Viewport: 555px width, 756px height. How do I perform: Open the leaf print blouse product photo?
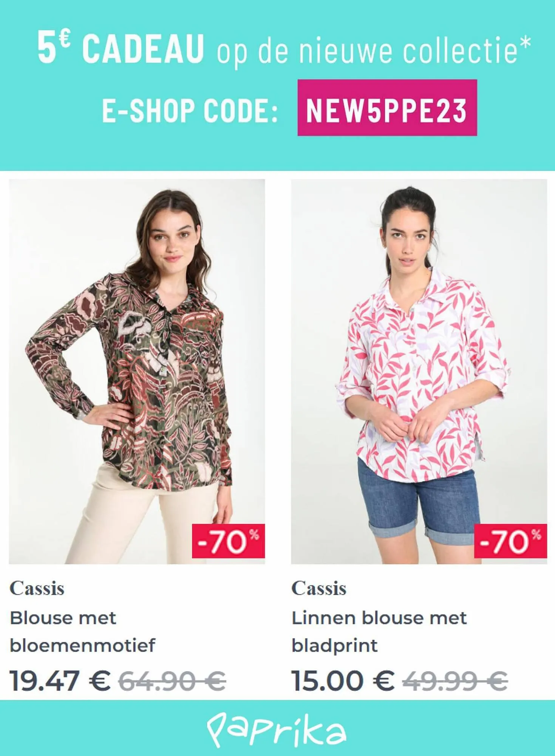419,372
